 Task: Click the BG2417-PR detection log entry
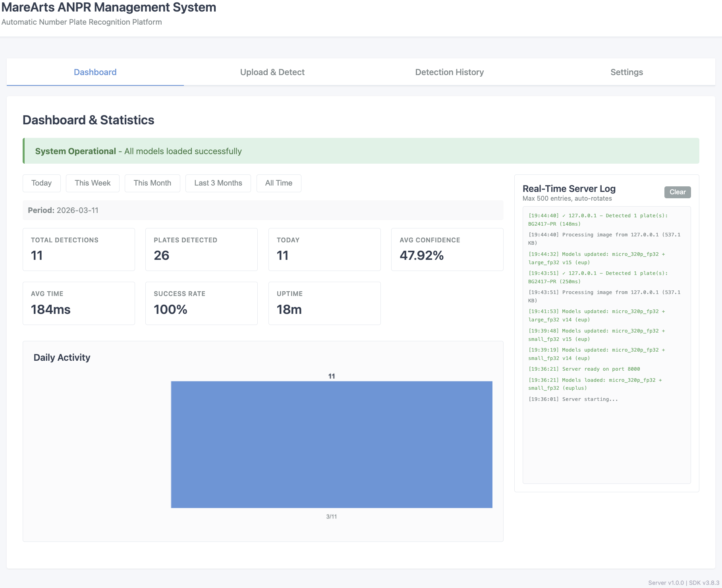tap(598, 219)
